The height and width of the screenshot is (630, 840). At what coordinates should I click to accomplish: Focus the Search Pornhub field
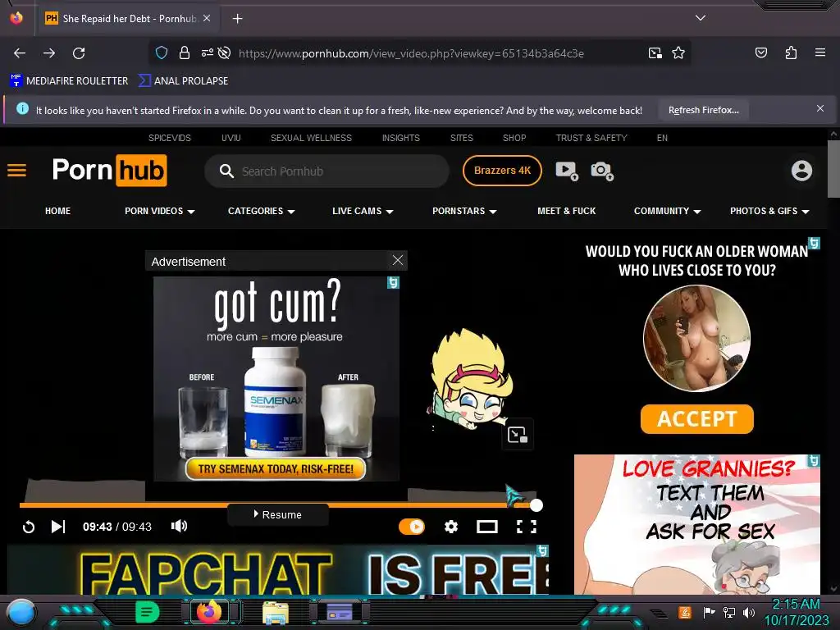click(x=326, y=171)
